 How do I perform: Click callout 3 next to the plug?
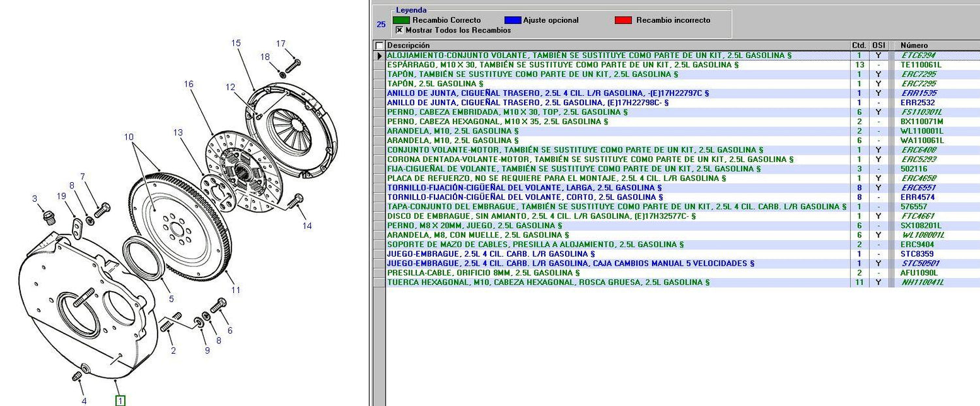[35, 198]
